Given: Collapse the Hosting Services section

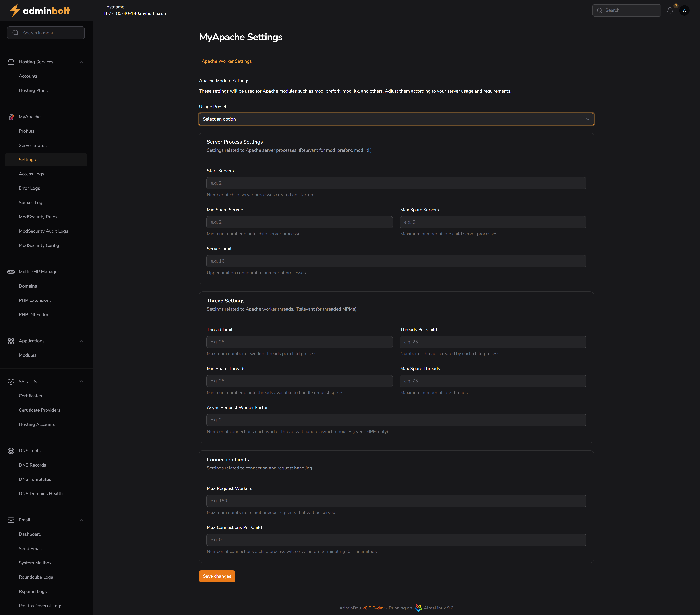Looking at the screenshot, I should tap(81, 62).
